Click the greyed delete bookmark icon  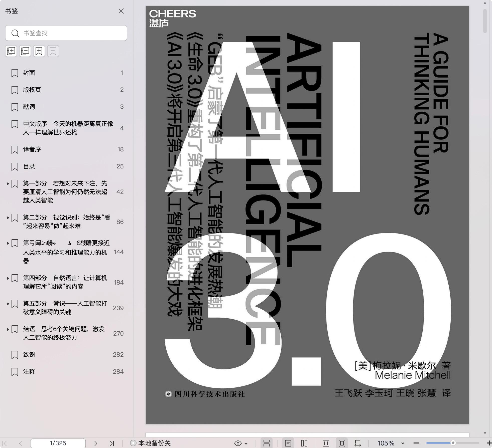(x=53, y=51)
